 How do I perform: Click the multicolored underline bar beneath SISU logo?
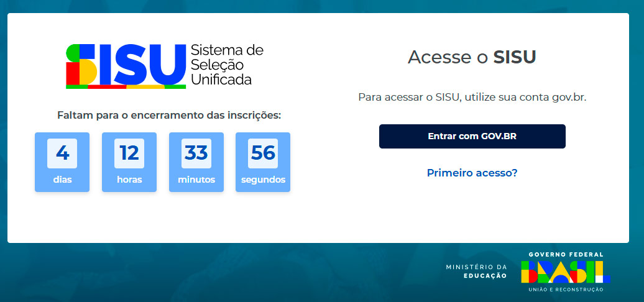pyautogui.click(x=126, y=86)
